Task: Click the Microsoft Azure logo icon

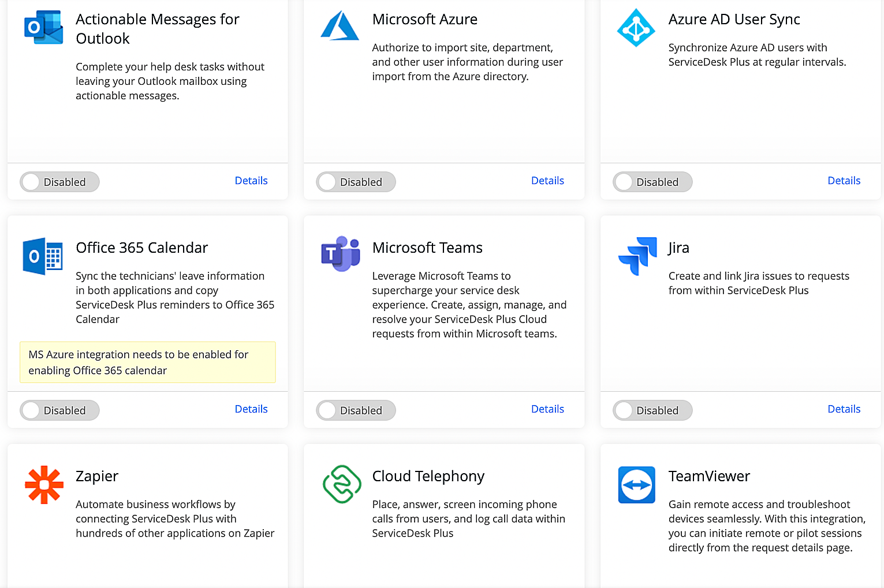Action: (340, 25)
